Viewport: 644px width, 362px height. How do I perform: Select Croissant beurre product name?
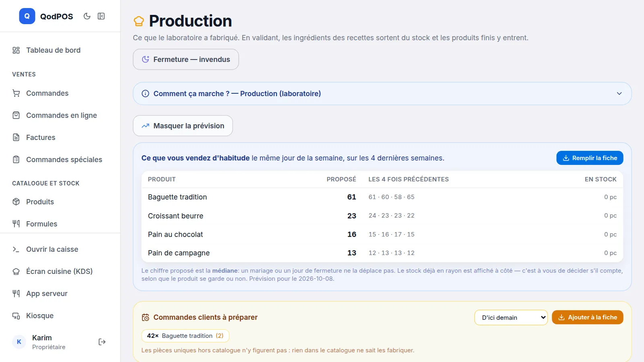(x=175, y=216)
